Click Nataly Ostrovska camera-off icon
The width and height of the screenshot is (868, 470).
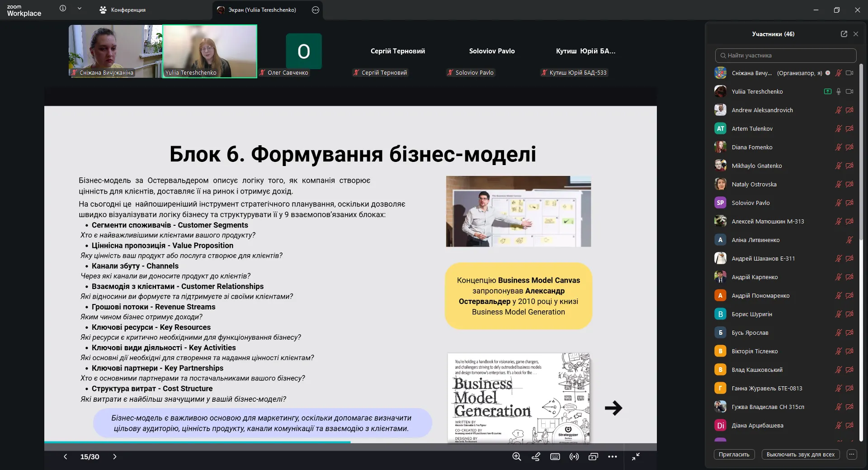point(849,184)
